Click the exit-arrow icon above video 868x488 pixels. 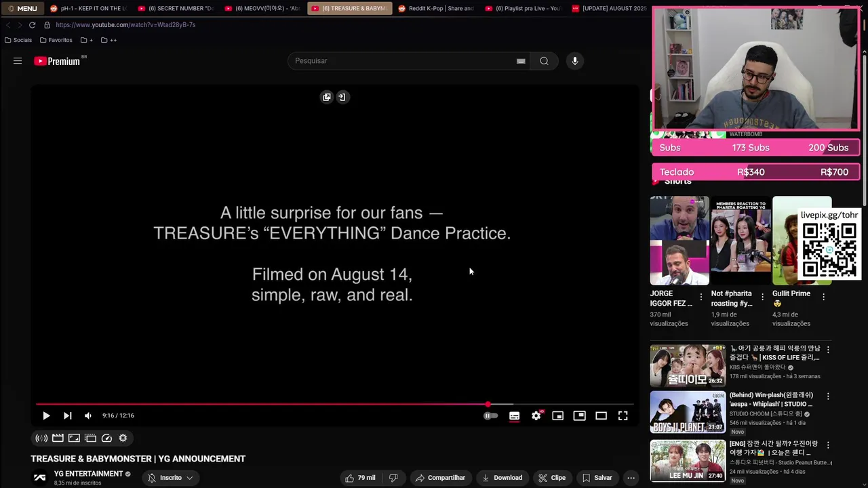pos(342,97)
